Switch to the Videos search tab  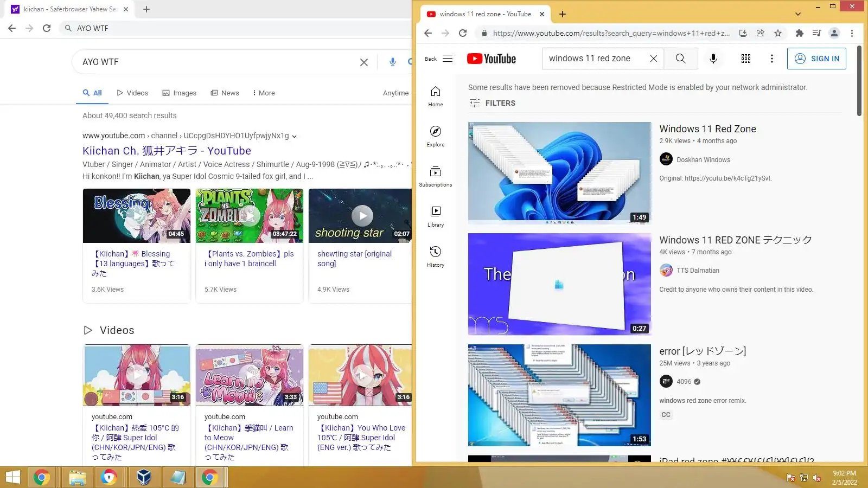point(132,93)
